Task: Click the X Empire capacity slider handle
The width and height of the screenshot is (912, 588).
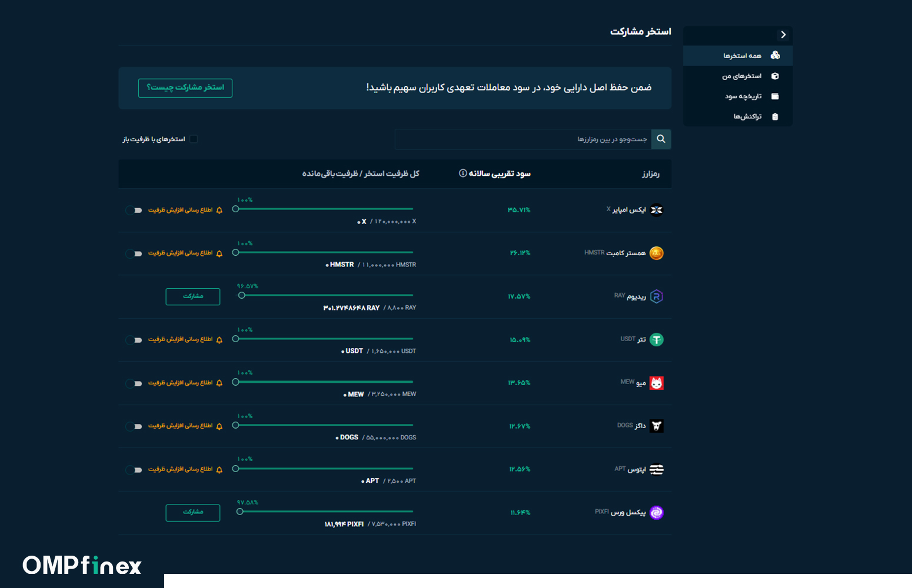Action: point(235,209)
